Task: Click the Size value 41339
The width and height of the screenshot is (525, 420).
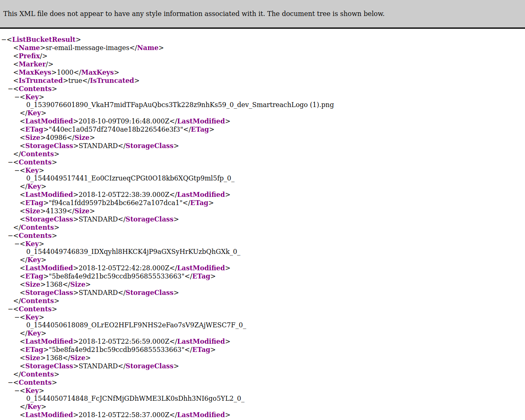Action: pos(56,211)
